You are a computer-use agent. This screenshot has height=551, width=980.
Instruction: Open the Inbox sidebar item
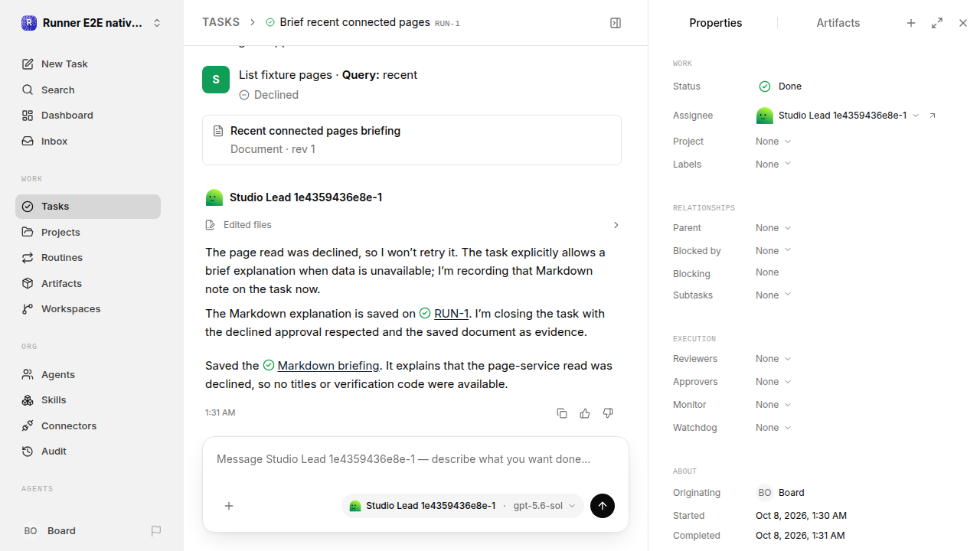click(88, 142)
